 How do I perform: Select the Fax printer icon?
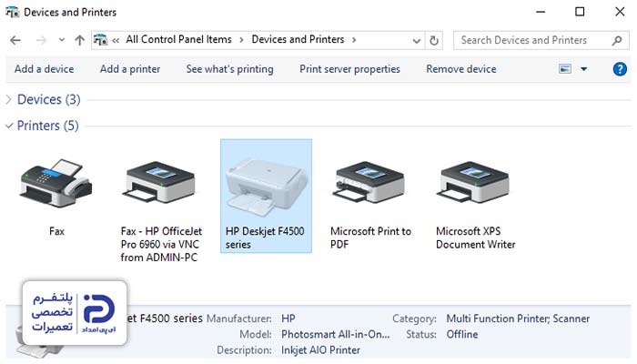[56, 184]
